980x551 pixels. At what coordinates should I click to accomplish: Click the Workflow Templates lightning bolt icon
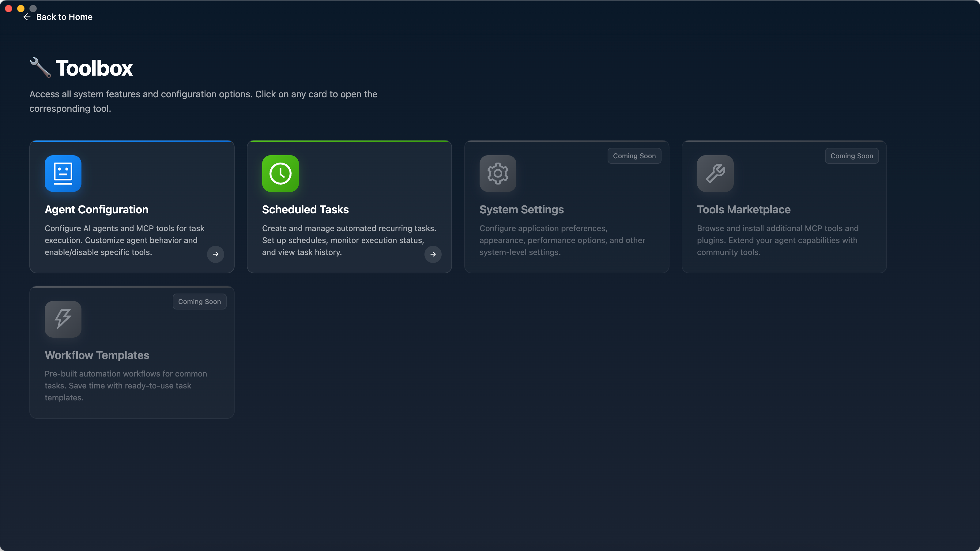[x=63, y=319]
